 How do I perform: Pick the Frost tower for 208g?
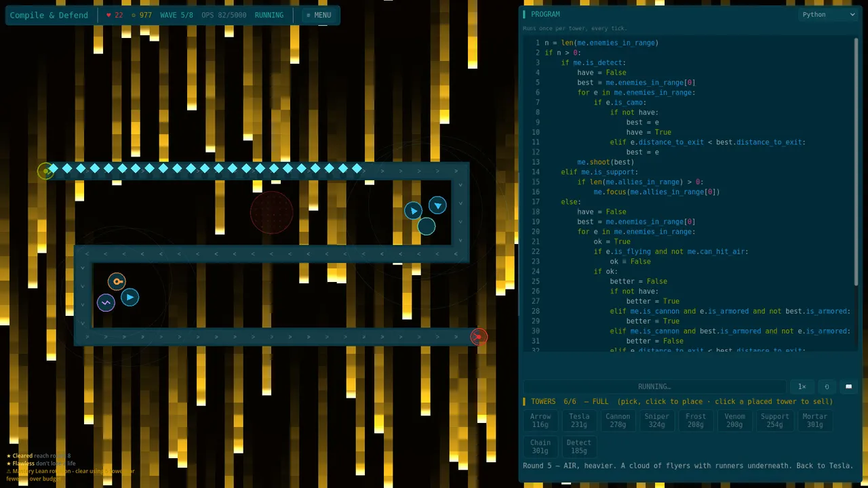point(696,420)
